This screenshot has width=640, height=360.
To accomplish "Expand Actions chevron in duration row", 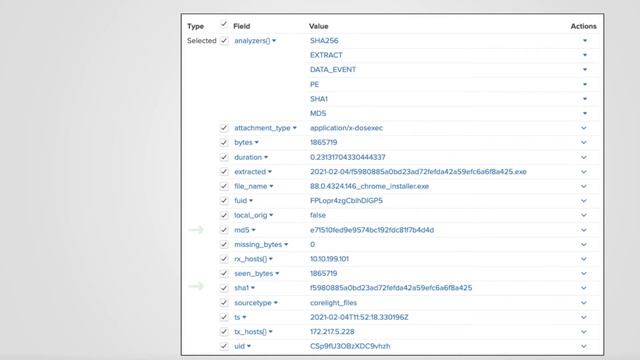I will [584, 157].
